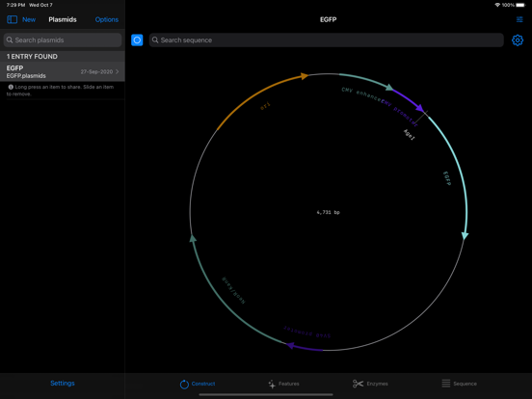Select the ori feature label
The width and height of the screenshot is (532, 399).
(x=265, y=106)
